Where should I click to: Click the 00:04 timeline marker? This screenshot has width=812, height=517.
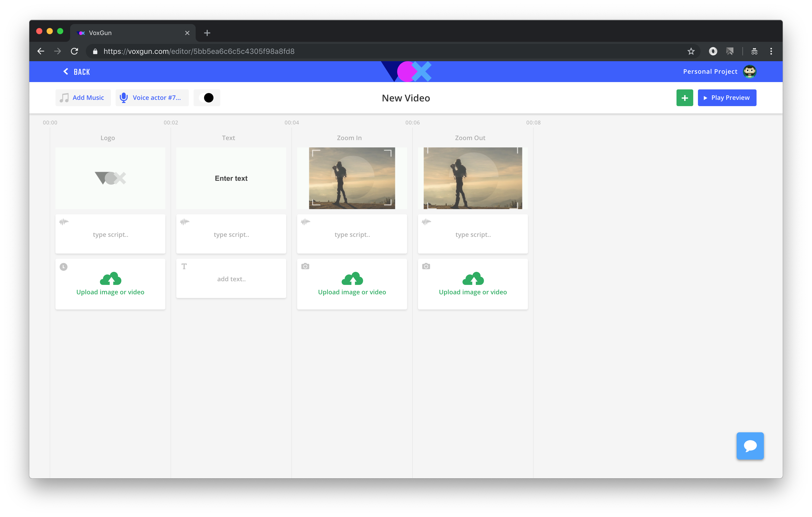tap(291, 122)
